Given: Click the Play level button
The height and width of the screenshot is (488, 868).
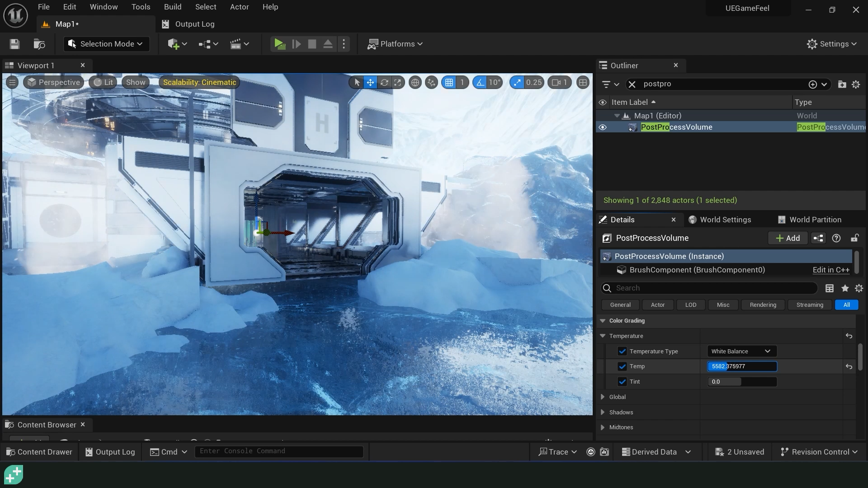Looking at the screenshot, I should (279, 44).
